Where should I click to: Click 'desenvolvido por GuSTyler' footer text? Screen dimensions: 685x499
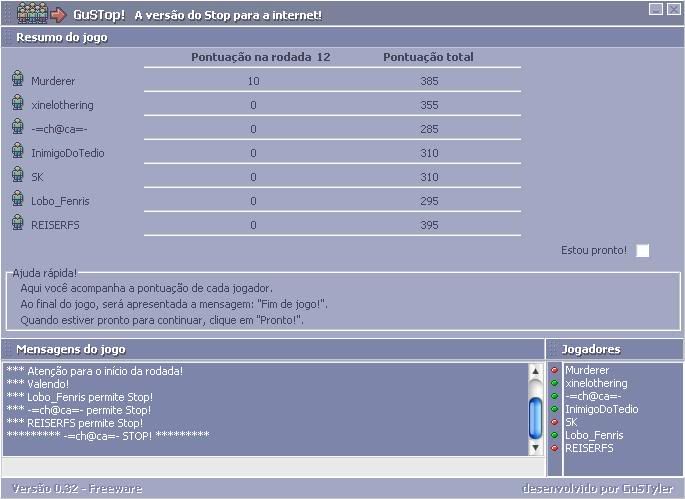point(598,489)
